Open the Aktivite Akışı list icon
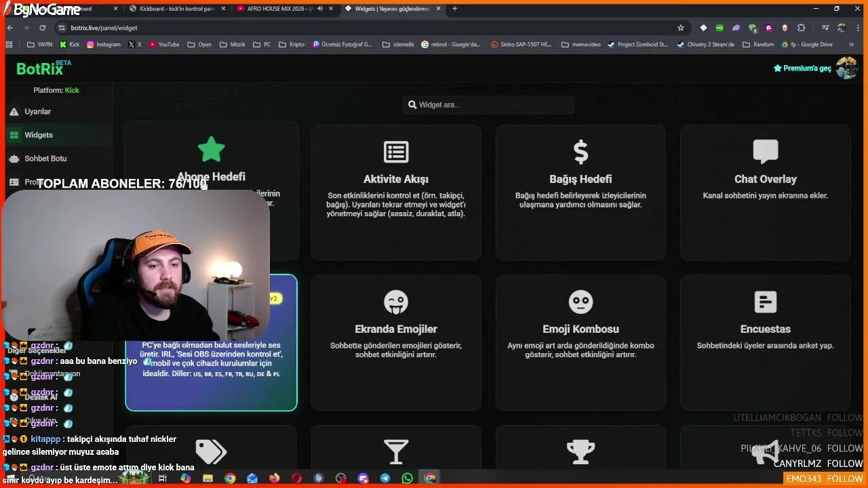This screenshot has height=488, width=868. point(396,152)
